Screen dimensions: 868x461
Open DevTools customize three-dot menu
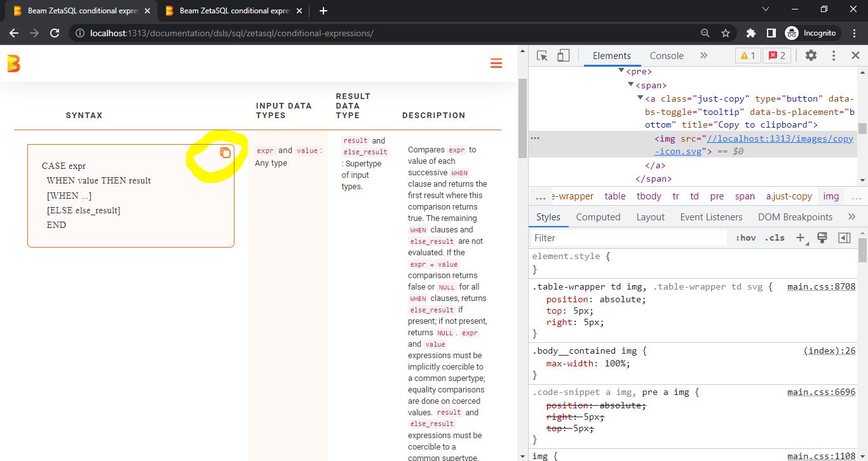click(834, 56)
